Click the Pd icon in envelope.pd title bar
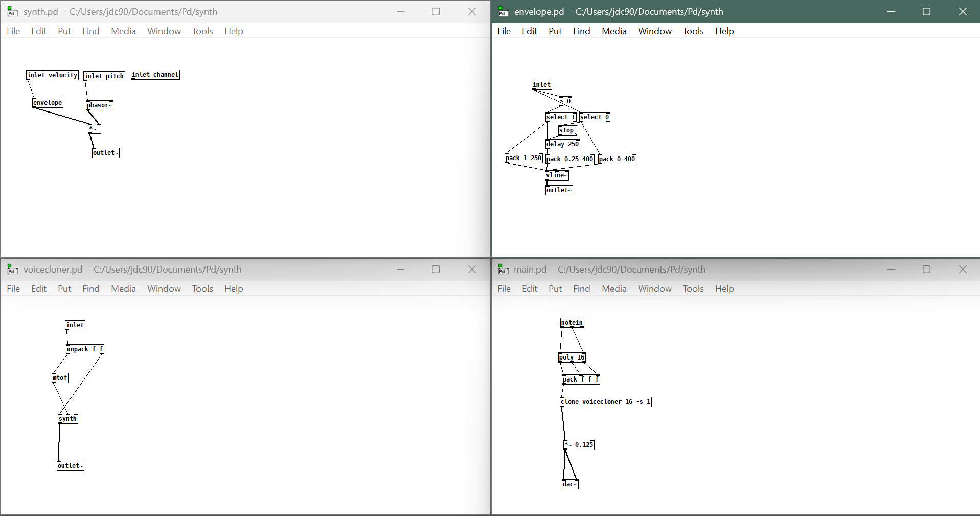Viewport: 980px width, 516px height. (x=503, y=11)
